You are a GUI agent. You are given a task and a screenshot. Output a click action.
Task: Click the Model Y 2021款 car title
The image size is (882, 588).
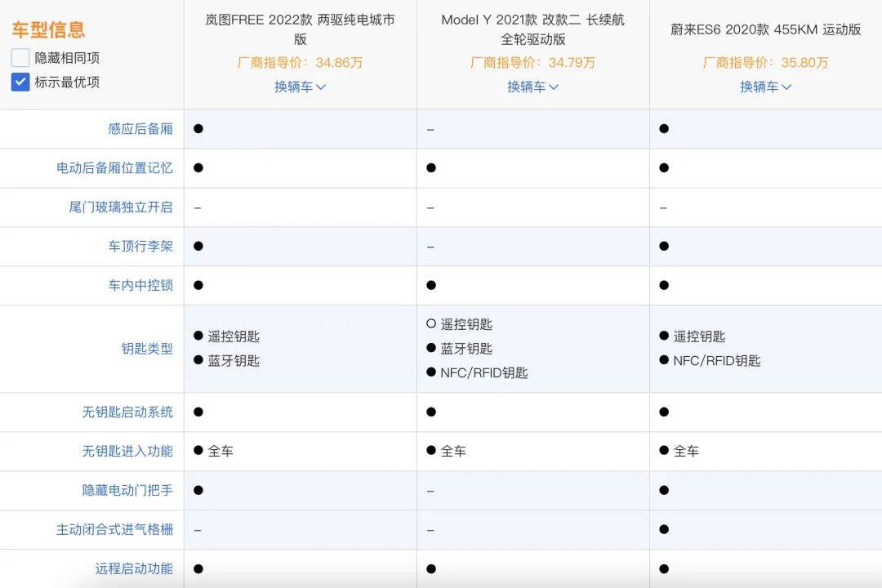[x=532, y=29]
